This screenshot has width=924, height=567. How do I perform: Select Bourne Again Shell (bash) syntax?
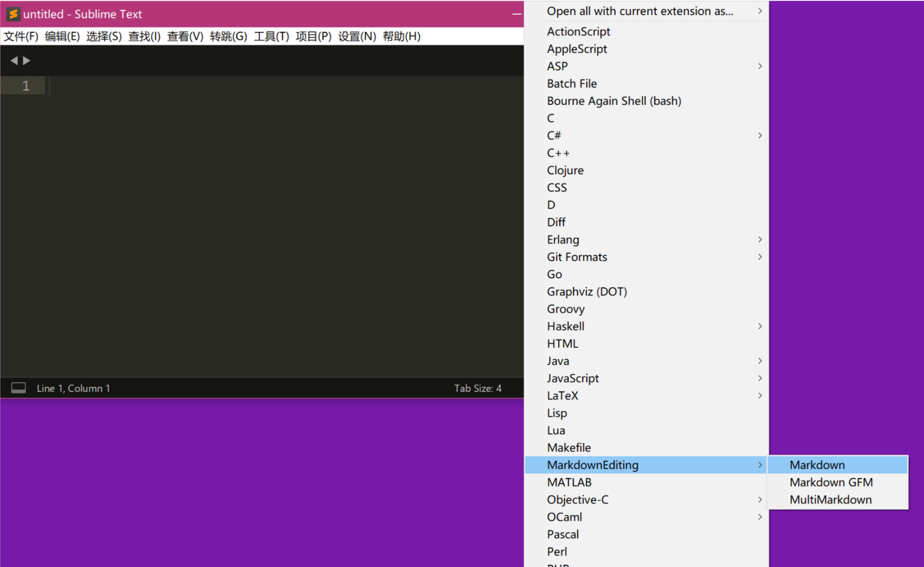(x=647, y=101)
